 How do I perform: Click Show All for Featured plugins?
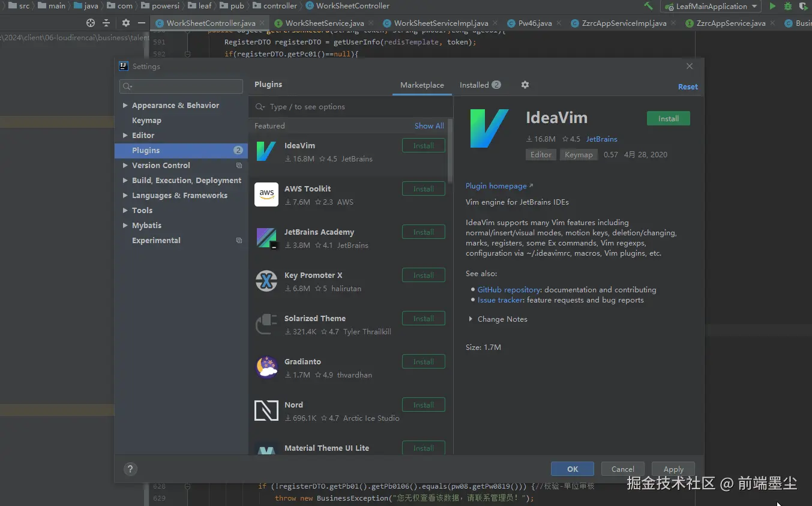click(x=429, y=126)
